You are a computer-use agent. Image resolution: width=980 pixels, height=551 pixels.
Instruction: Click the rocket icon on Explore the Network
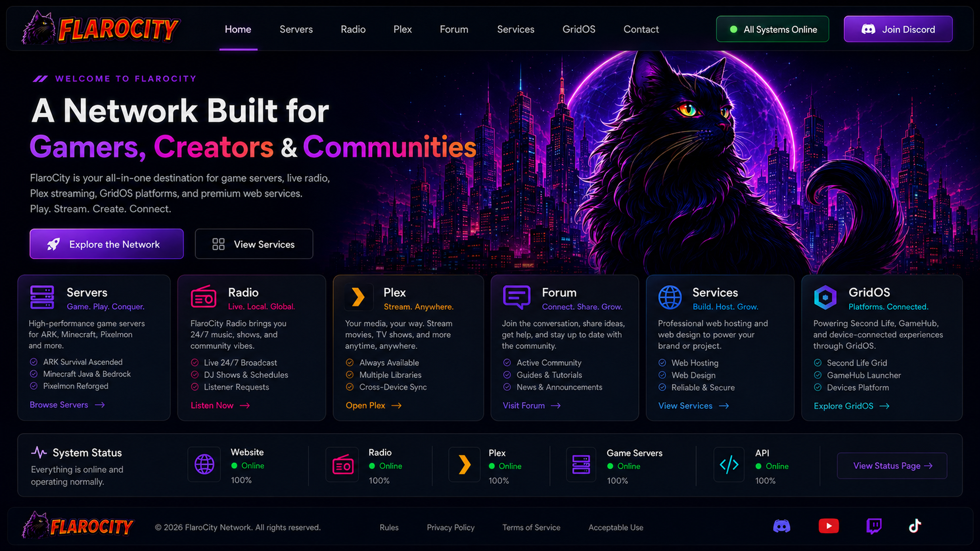(53, 244)
